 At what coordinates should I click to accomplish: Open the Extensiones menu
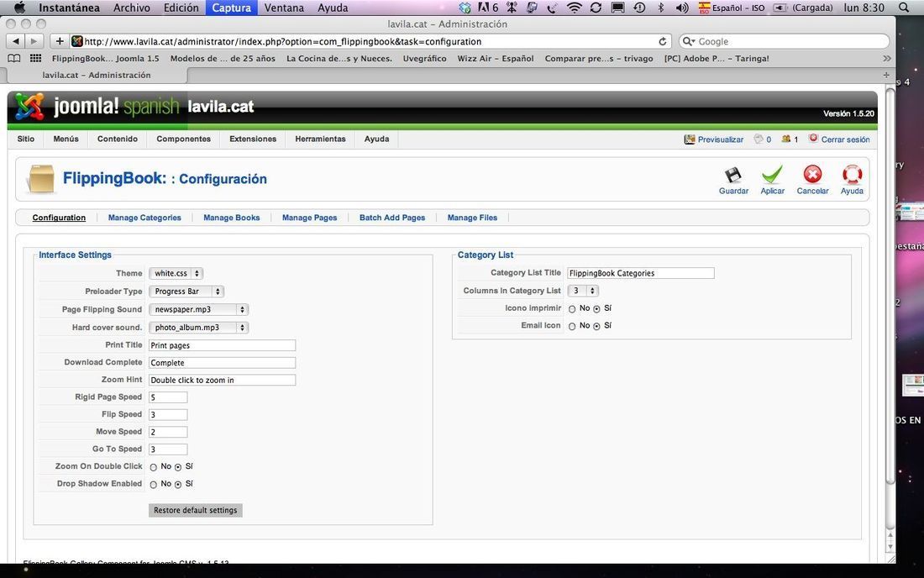pyautogui.click(x=253, y=139)
